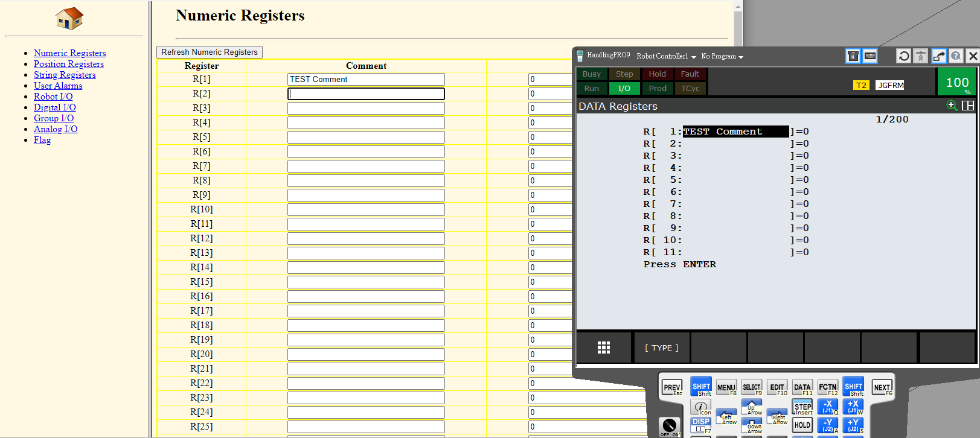Click the R[3] comment input field

[x=366, y=108]
